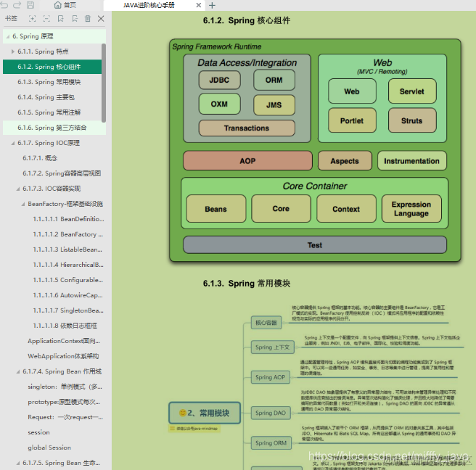The height and width of the screenshot is (470, 476).
Task: Click the bookmark panel vertical scrollbar
Action: [x=104, y=83]
